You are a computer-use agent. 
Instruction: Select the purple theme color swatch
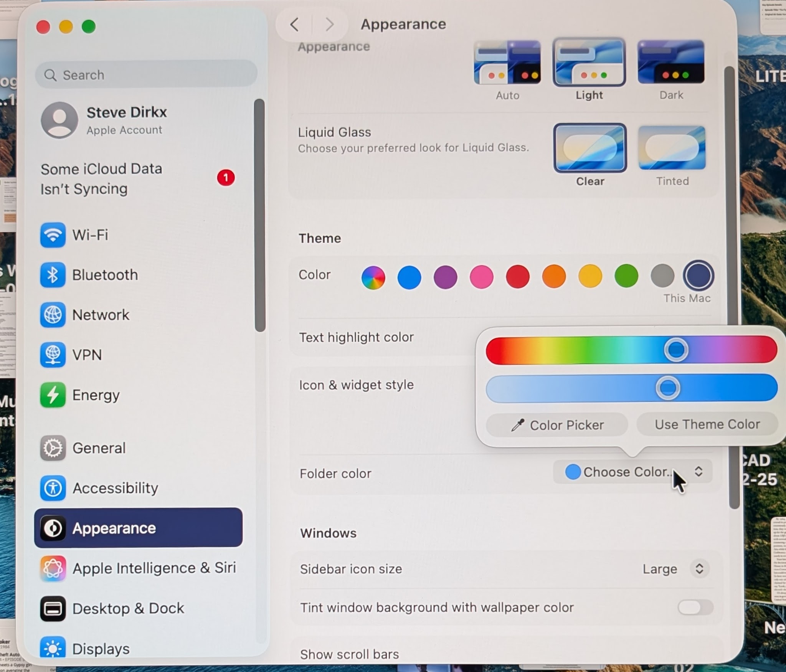445,277
